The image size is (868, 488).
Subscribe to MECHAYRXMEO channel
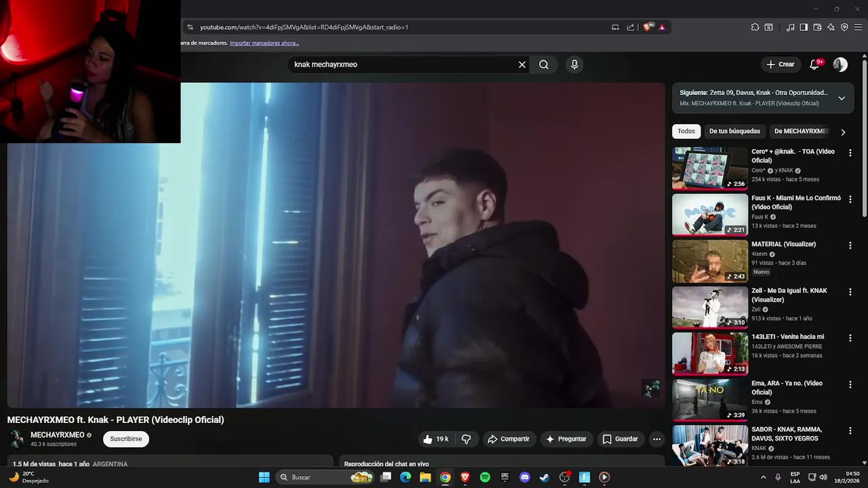(126, 439)
